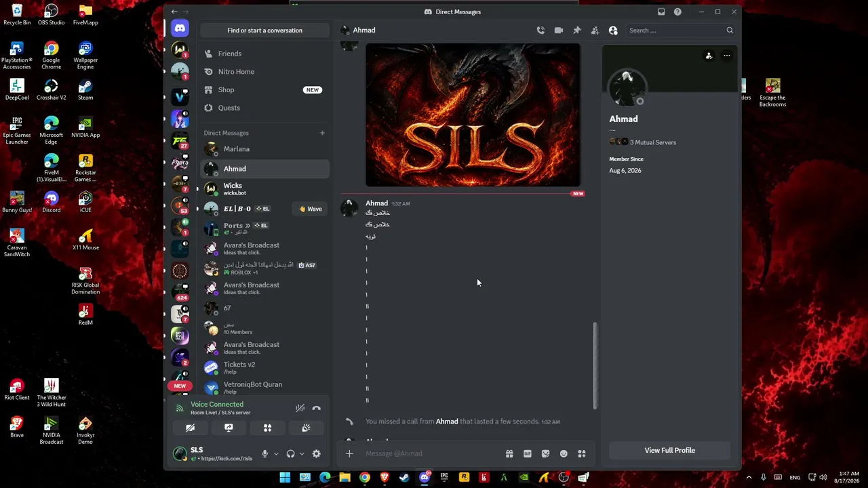Turn on camera in voice panel
The width and height of the screenshot is (868, 488).
point(191,428)
